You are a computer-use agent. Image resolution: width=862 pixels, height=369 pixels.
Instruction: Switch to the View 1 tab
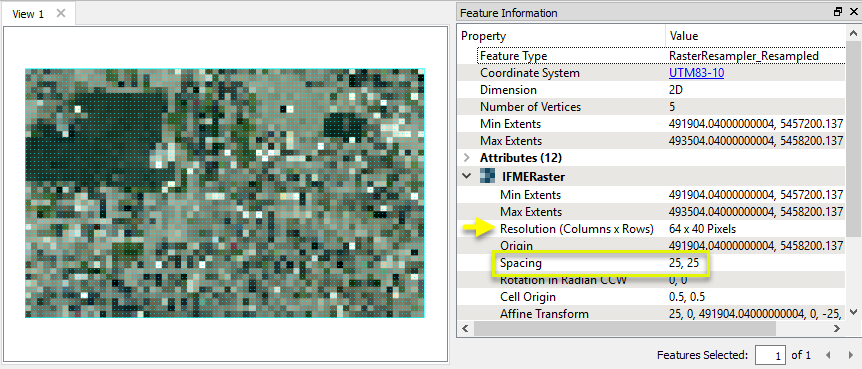[28, 14]
